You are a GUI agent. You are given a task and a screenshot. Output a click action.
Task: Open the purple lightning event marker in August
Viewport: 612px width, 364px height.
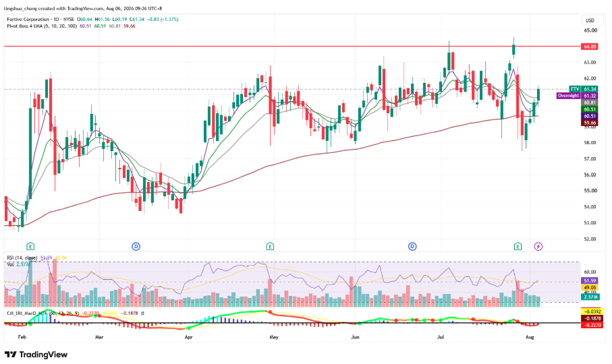538,246
